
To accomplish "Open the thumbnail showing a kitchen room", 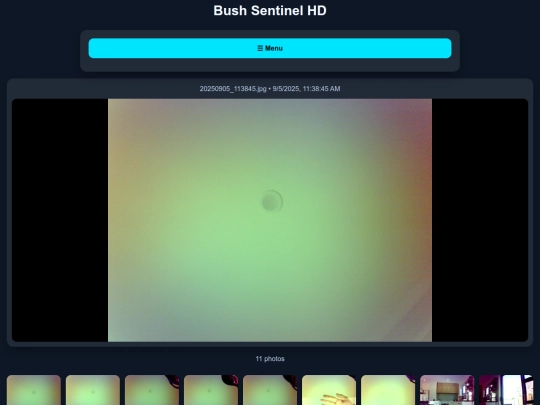I will [447, 390].
